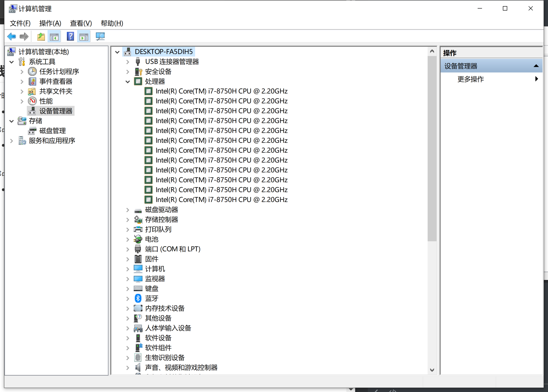The height and width of the screenshot is (392, 548).
Task: Click the 生物识别设备 fingerprint icon
Action: pos(138,358)
